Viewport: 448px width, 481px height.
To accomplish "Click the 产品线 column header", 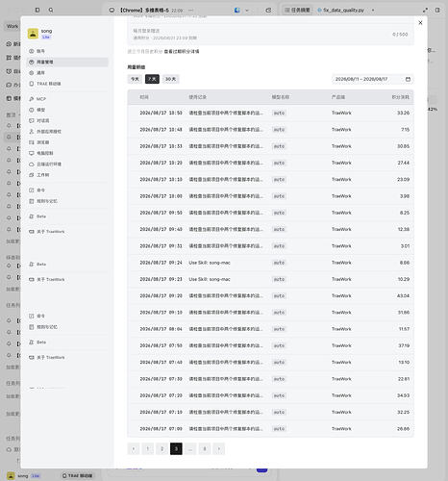I will (338, 97).
